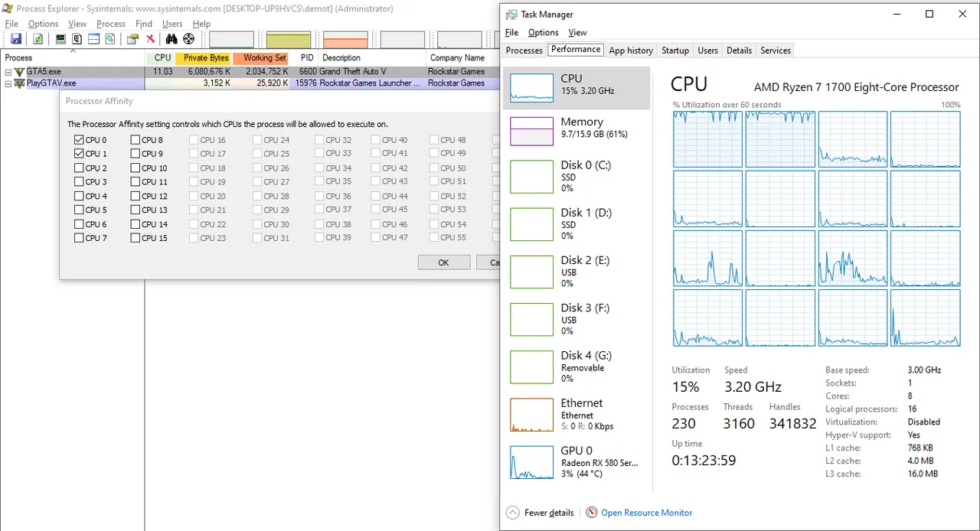980x531 pixels.
Task: Toggle the Show Lower Pane toolbar icon
Action: (93, 39)
